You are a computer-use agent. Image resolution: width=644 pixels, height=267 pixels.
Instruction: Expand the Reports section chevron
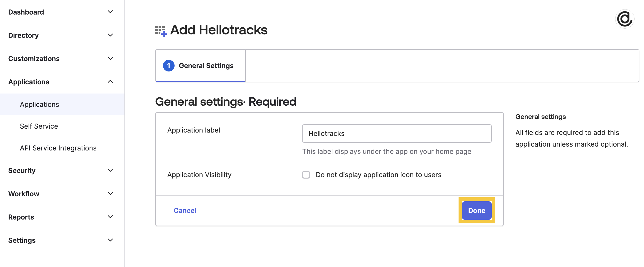(x=110, y=217)
